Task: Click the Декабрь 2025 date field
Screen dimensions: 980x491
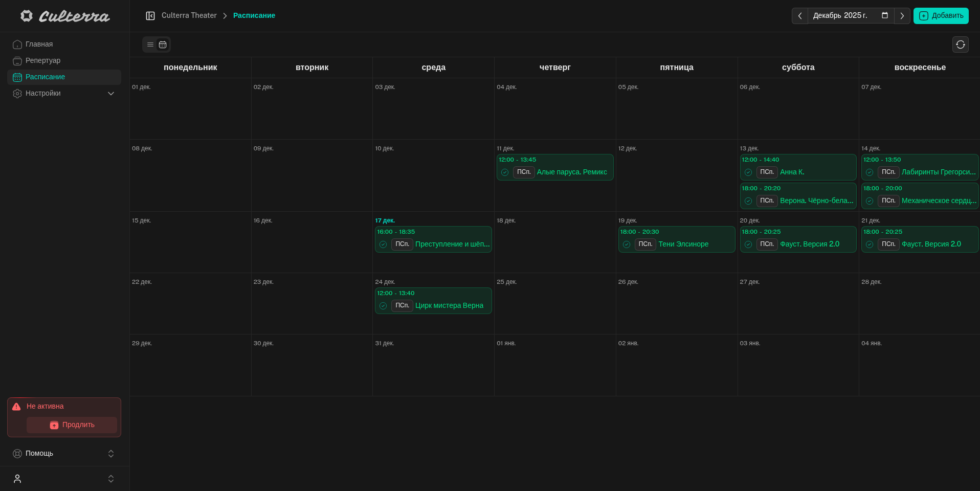Action: point(841,16)
